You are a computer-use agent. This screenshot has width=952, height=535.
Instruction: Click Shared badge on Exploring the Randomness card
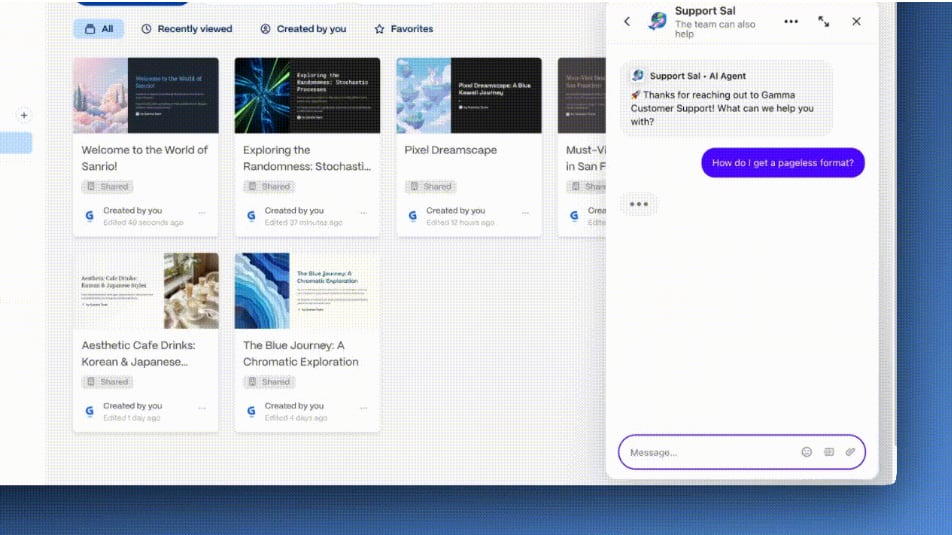pos(269,186)
